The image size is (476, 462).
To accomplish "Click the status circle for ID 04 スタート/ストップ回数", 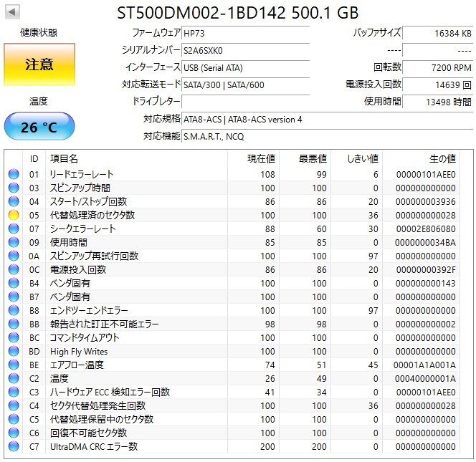I will pyautogui.click(x=14, y=201).
